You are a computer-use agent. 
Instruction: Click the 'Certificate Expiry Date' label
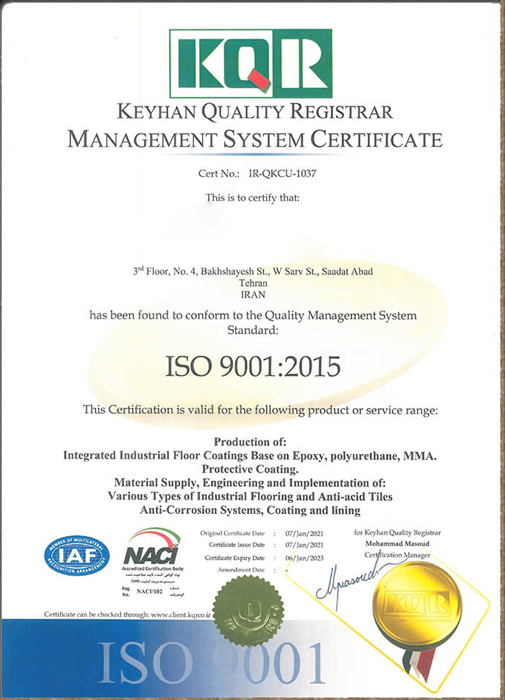[x=235, y=558]
